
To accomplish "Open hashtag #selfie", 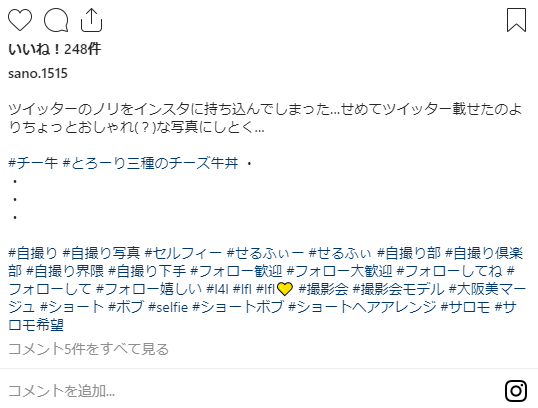I will click(x=168, y=307).
